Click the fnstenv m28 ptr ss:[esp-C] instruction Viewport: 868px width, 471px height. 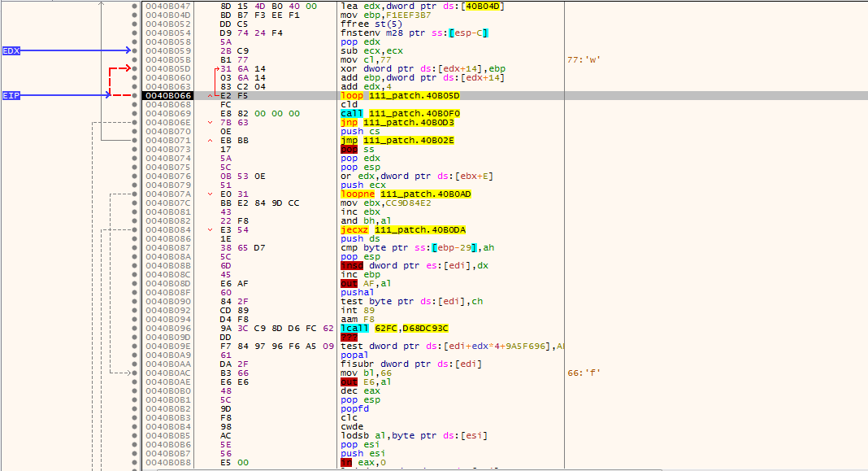tap(414, 33)
